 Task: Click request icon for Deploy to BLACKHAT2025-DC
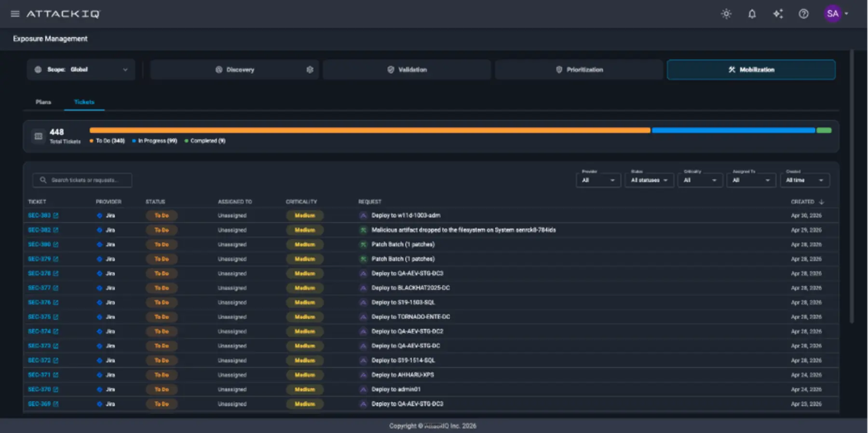coord(364,288)
